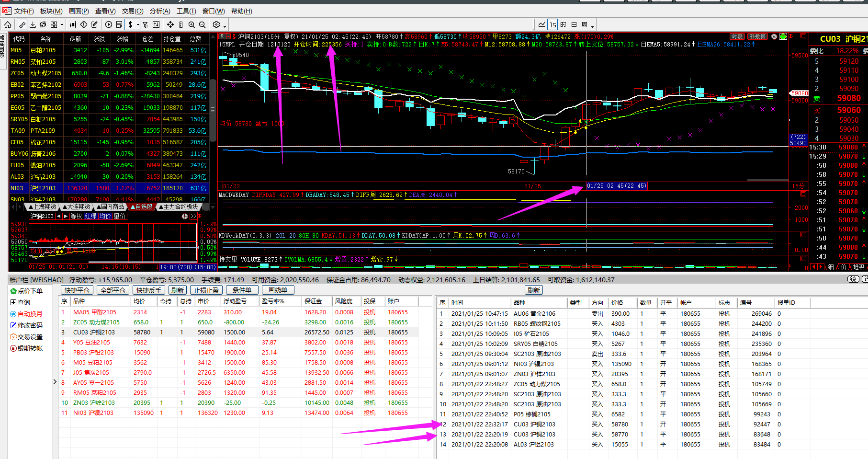Select position row CU03 沪铜2103

tap(238, 332)
